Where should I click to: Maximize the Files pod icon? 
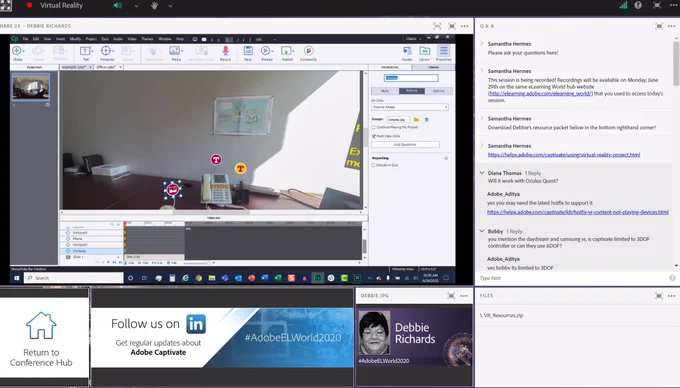659,296
